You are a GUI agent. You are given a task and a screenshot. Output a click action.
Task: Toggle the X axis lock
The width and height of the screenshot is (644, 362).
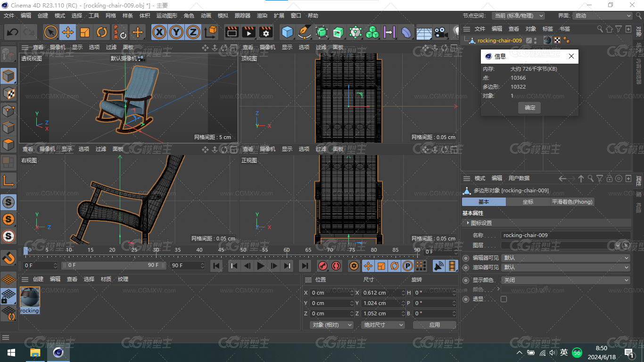click(160, 32)
